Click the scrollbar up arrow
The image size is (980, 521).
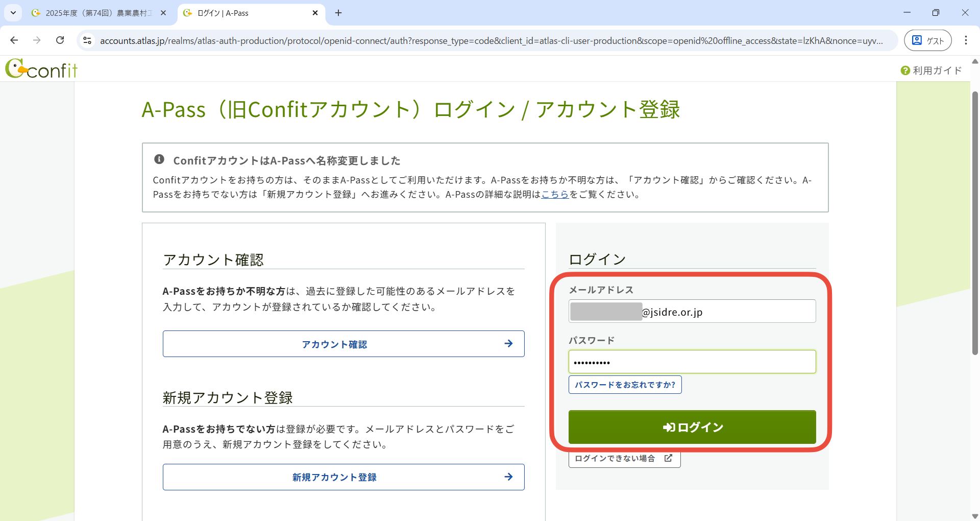pyautogui.click(x=975, y=61)
